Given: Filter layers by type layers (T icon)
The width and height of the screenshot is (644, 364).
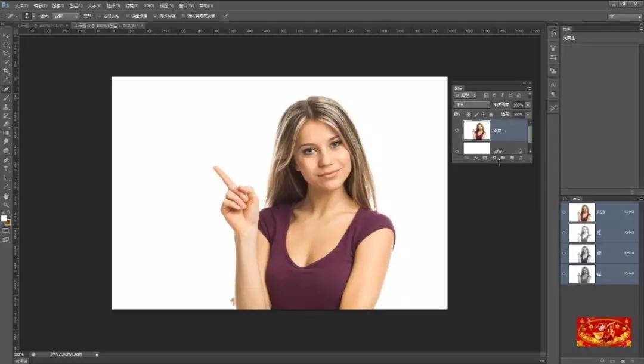Looking at the screenshot, I should (502, 95).
